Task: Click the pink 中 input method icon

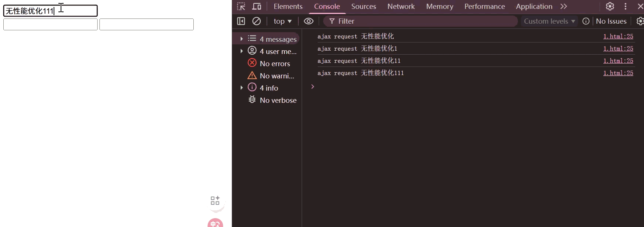Action: (215, 223)
